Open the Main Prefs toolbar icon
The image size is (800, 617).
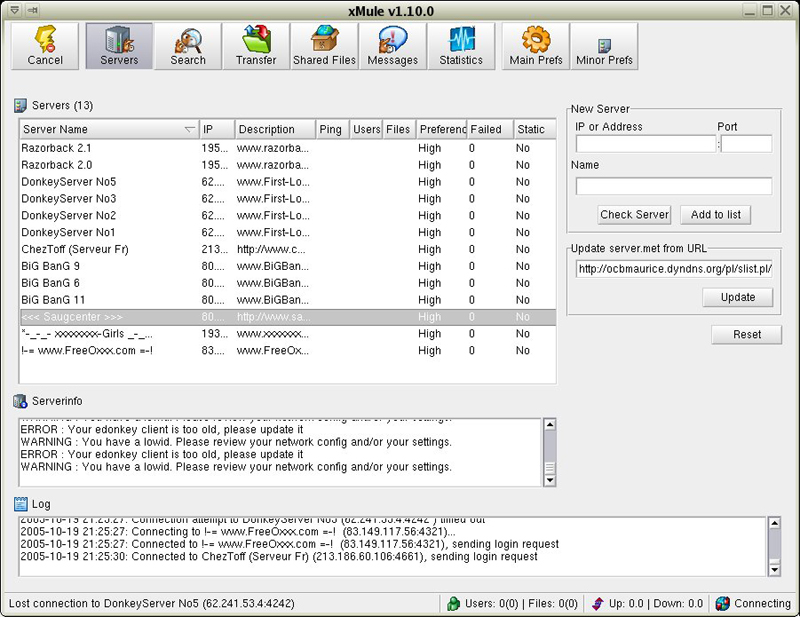[x=536, y=46]
